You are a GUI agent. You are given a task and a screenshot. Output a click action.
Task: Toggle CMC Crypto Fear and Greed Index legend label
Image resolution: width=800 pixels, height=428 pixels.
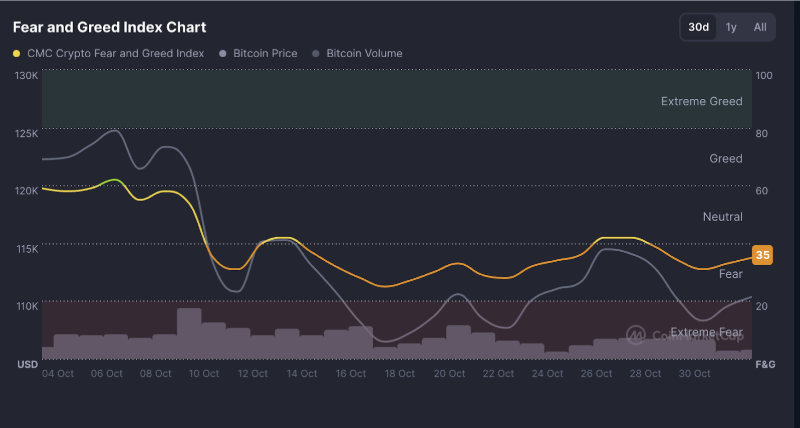tap(115, 53)
